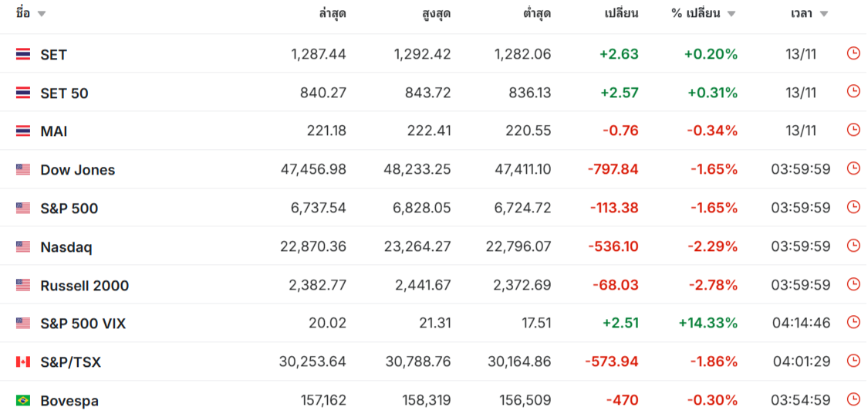
Task: Click the เปลี่ยน column header
Action: (621, 13)
